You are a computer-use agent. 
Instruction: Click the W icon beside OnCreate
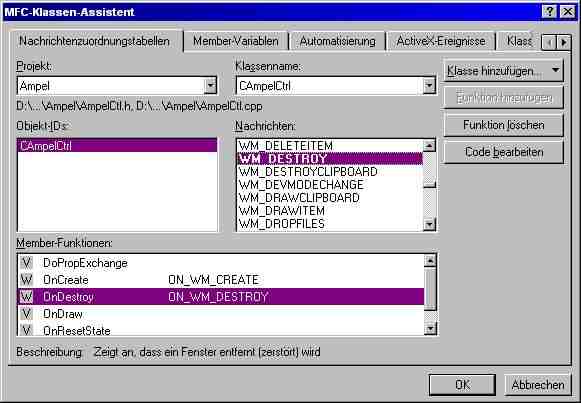tap(26, 280)
